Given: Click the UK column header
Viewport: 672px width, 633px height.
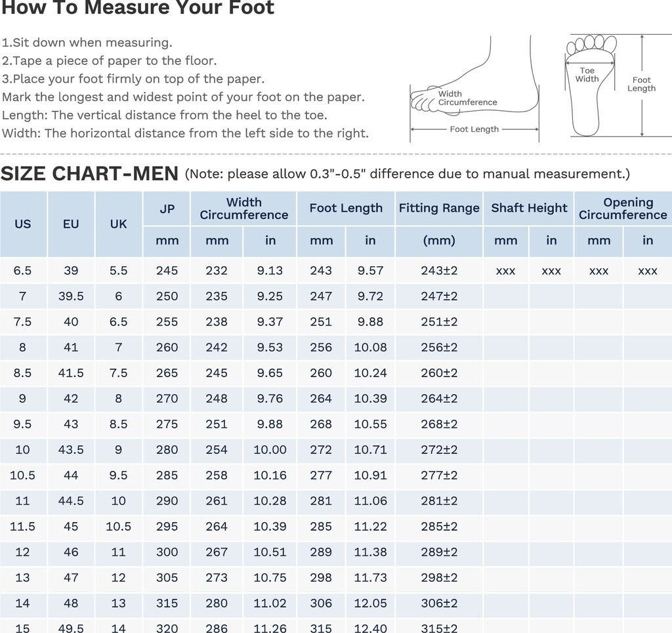Looking at the screenshot, I should pyautogui.click(x=118, y=224).
